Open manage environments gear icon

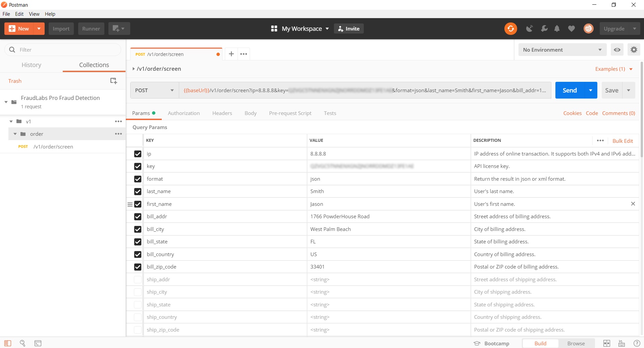click(x=634, y=50)
